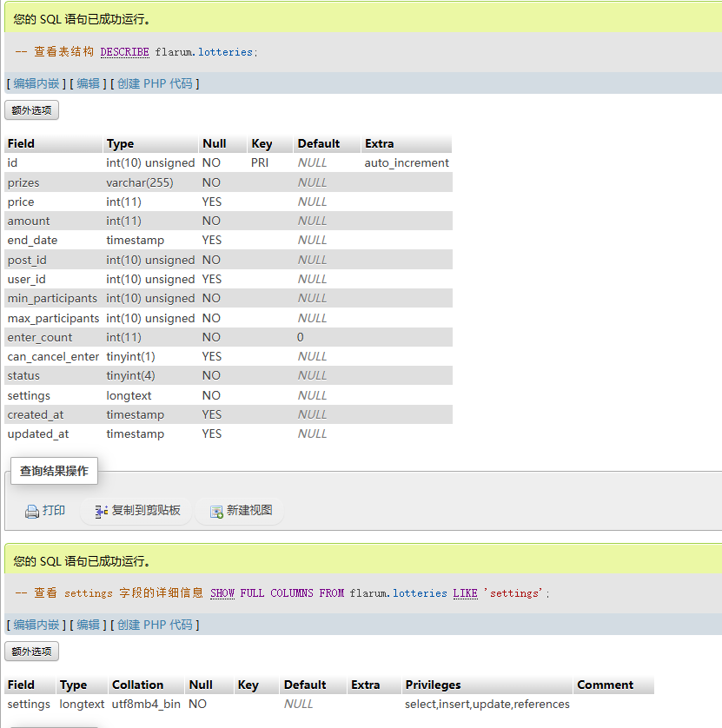Select the 'prizes' field cell
The width and height of the screenshot is (722, 728).
coord(53,182)
